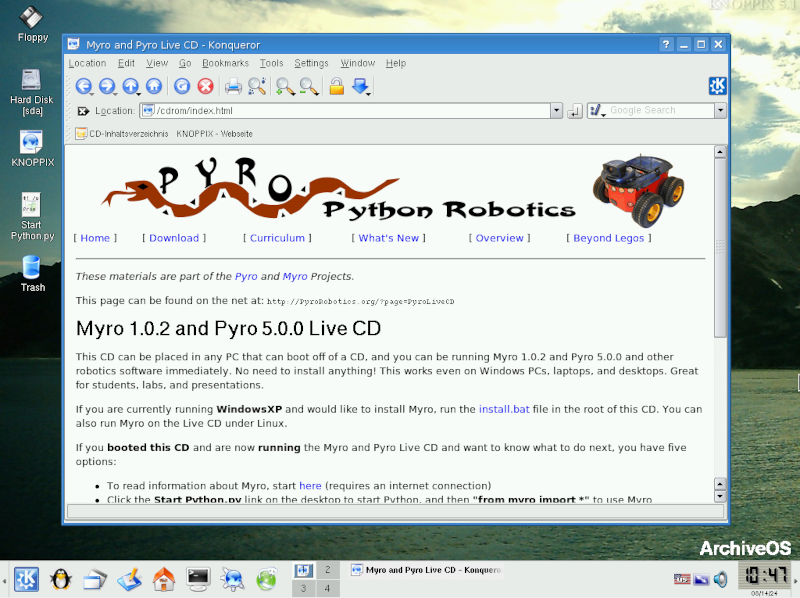Follow the What's New link

(388, 238)
